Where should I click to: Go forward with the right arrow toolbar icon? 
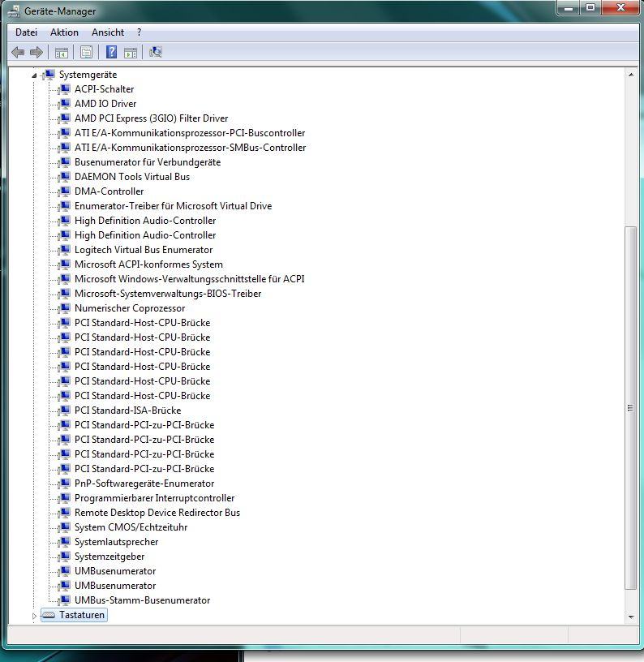coord(36,53)
